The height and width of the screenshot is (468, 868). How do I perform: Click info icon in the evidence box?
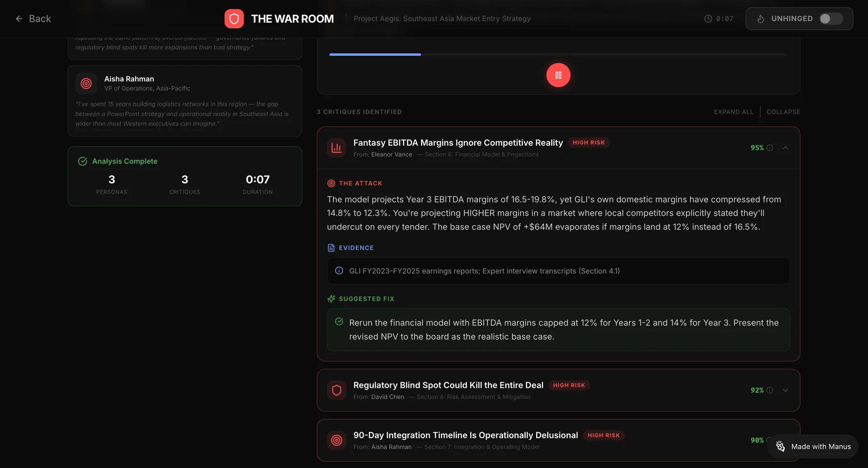click(339, 271)
